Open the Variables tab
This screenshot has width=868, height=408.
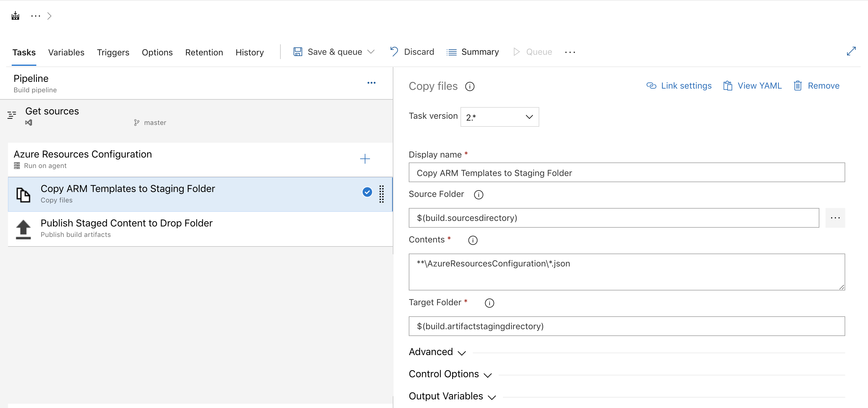(66, 52)
